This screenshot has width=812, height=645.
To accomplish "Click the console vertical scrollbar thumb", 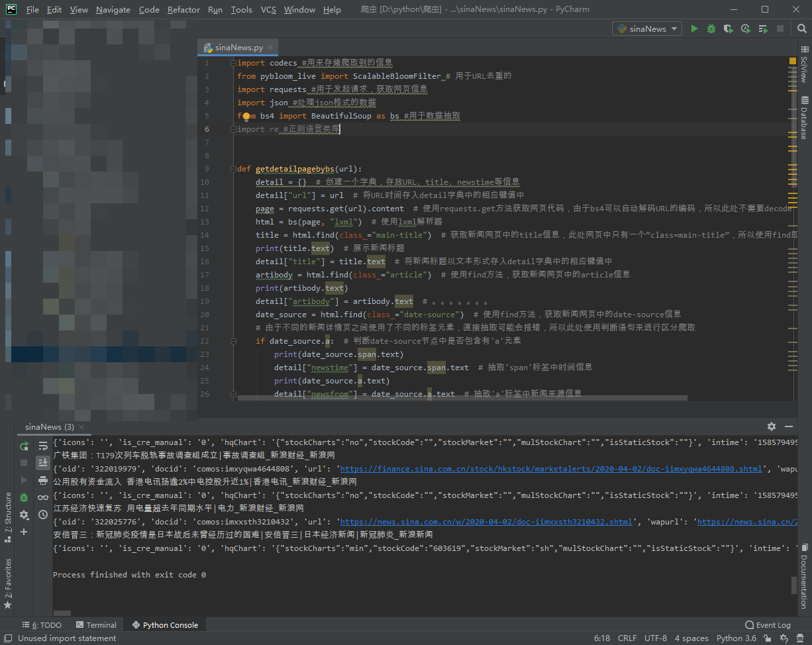I will point(794,585).
